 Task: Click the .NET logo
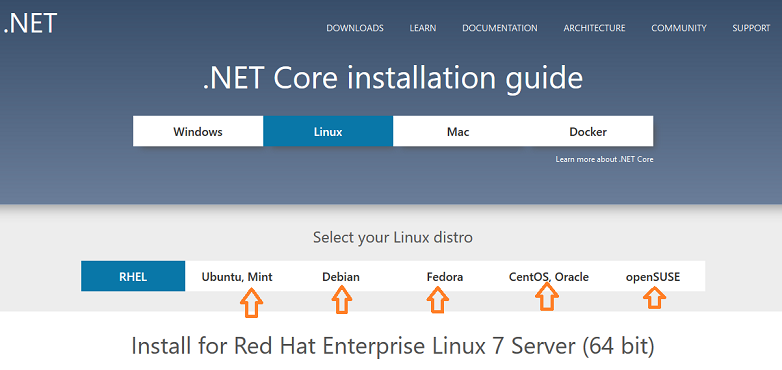click(x=30, y=22)
